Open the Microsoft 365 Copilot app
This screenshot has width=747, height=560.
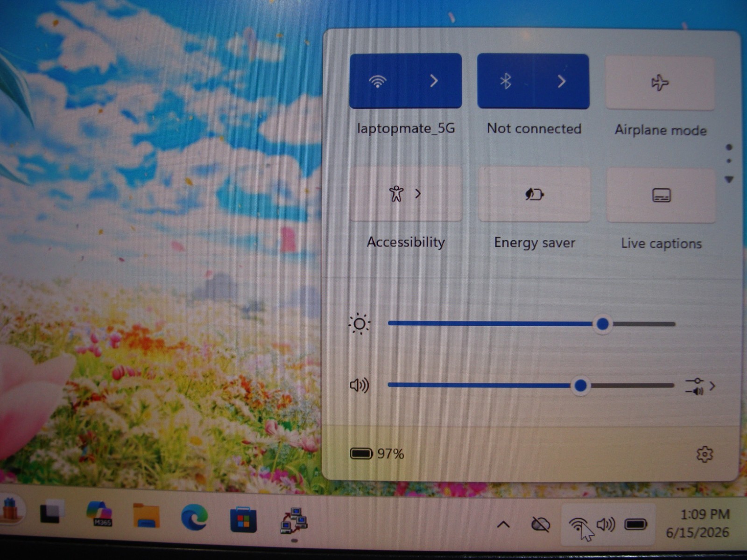[99, 514]
